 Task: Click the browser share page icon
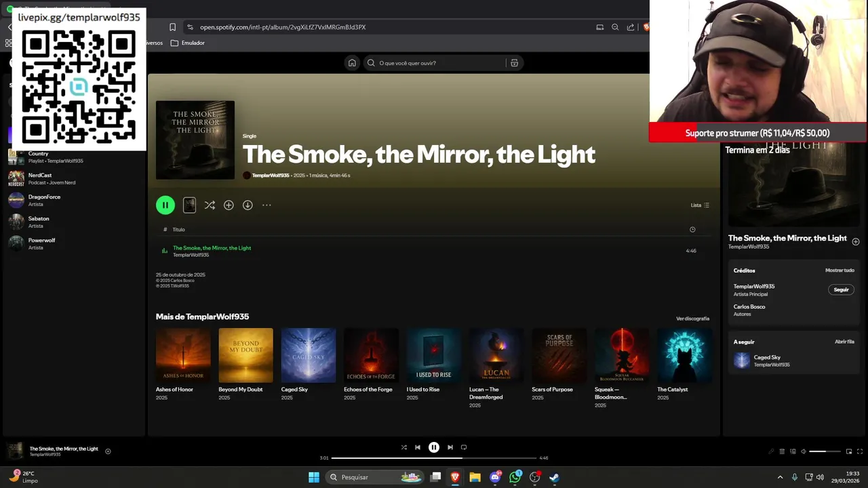coord(631,27)
